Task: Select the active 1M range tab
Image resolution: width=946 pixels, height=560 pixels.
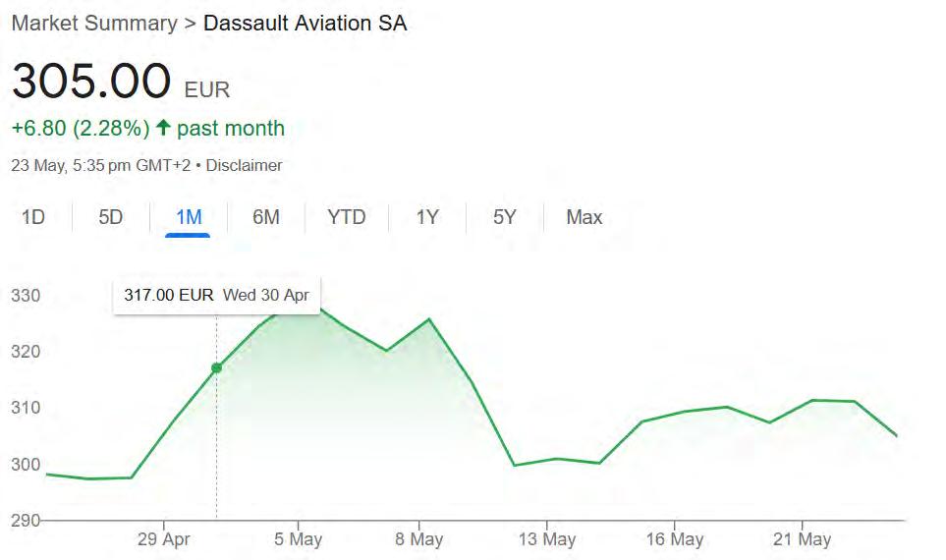Action: coord(189,217)
